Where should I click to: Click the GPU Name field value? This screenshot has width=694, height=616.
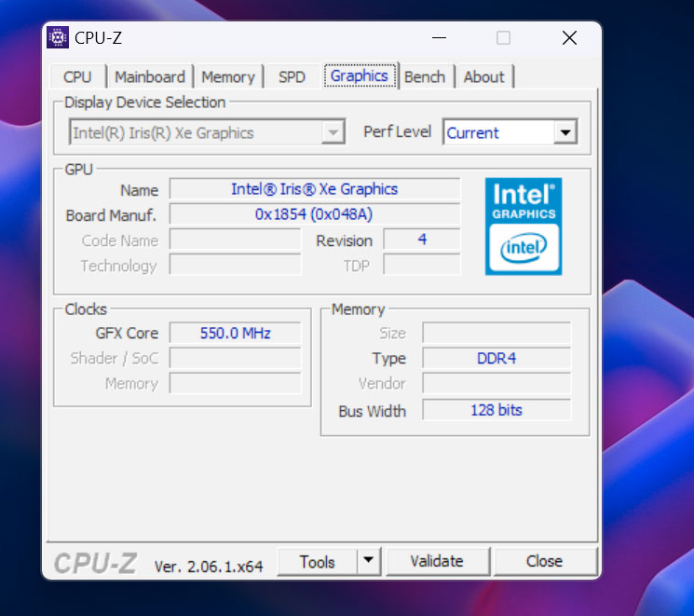coord(315,189)
